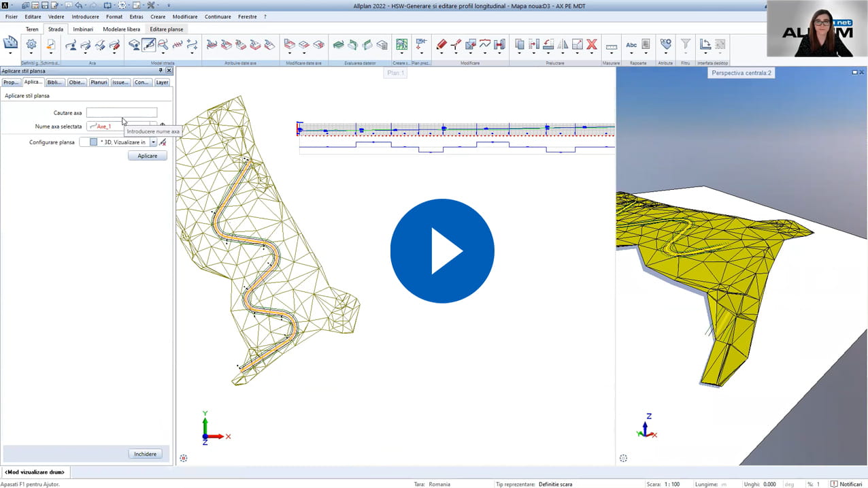Click the Plan 1 viewport label

pos(395,73)
